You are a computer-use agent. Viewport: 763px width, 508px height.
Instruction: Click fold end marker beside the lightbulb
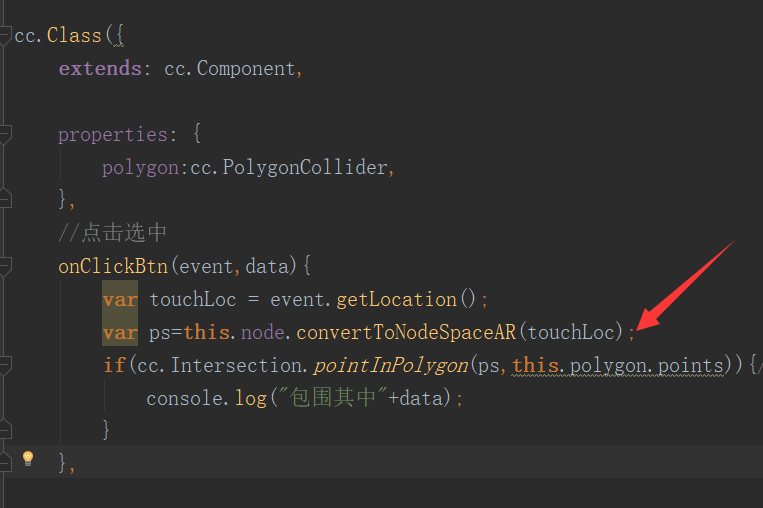[6, 461]
